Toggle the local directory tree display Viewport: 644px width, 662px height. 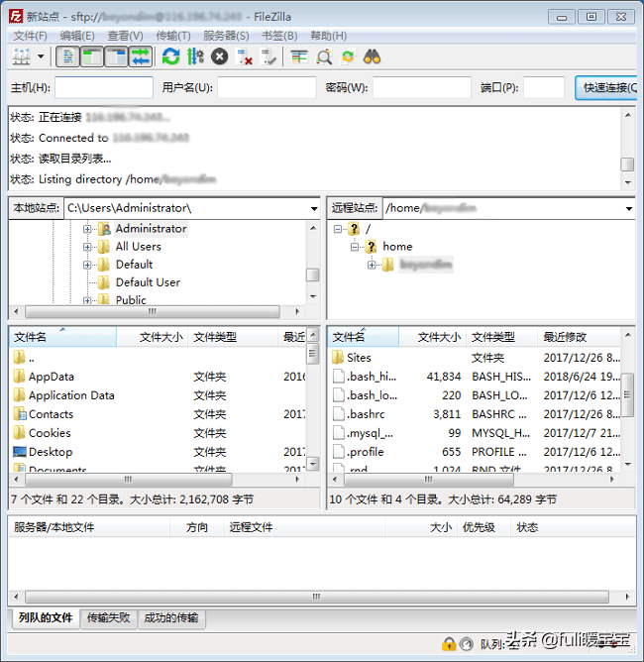[91, 56]
